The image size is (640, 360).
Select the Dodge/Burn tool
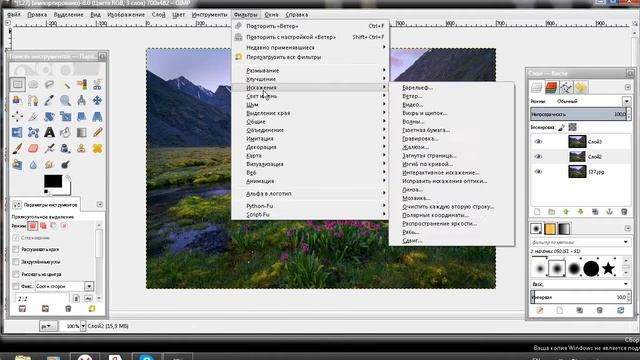click(x=65, y=165)
